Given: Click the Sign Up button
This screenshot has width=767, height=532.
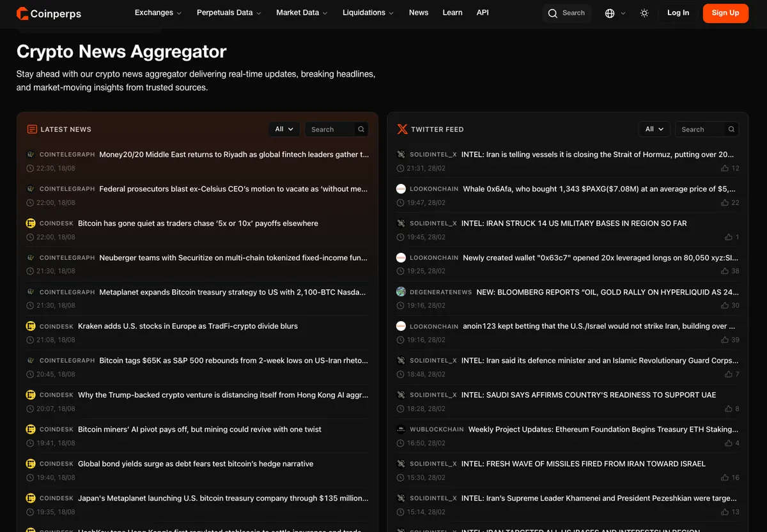Looking at the screenshot, I should point(725,13).
